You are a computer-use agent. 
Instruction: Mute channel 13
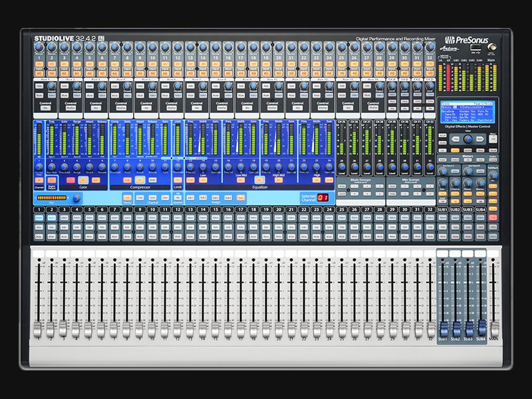[x=190, y=236]
